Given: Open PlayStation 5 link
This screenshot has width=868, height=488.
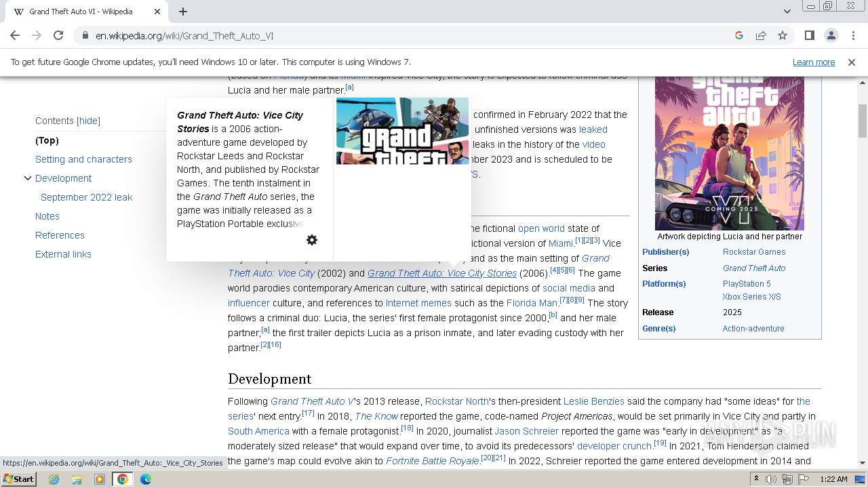Looking at the screenshot, I should [x=747, y=284].
